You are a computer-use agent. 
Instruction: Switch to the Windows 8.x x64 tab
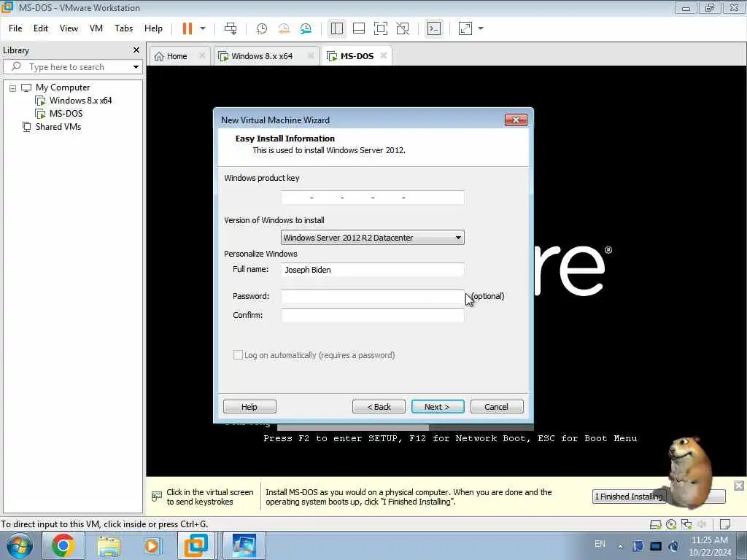pos(262,56)
